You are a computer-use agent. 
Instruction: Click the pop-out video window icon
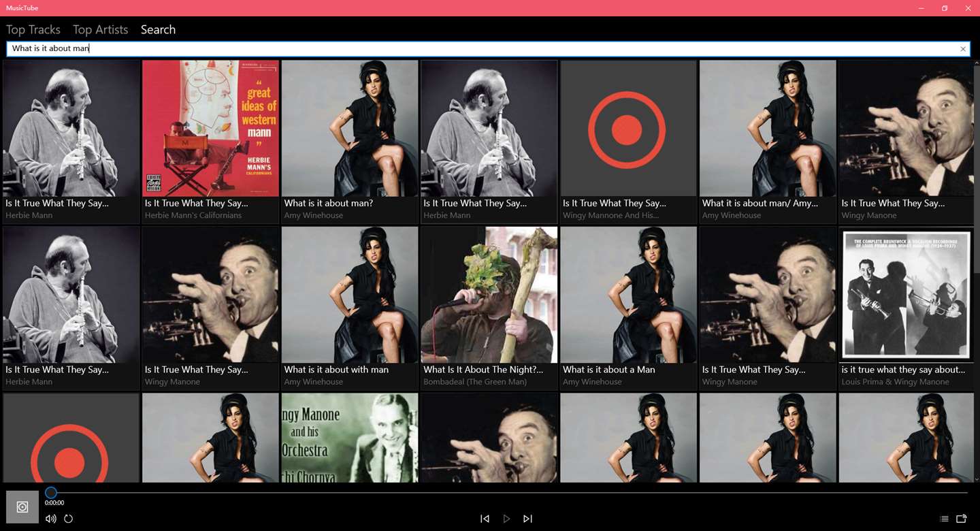click(962, 519)
